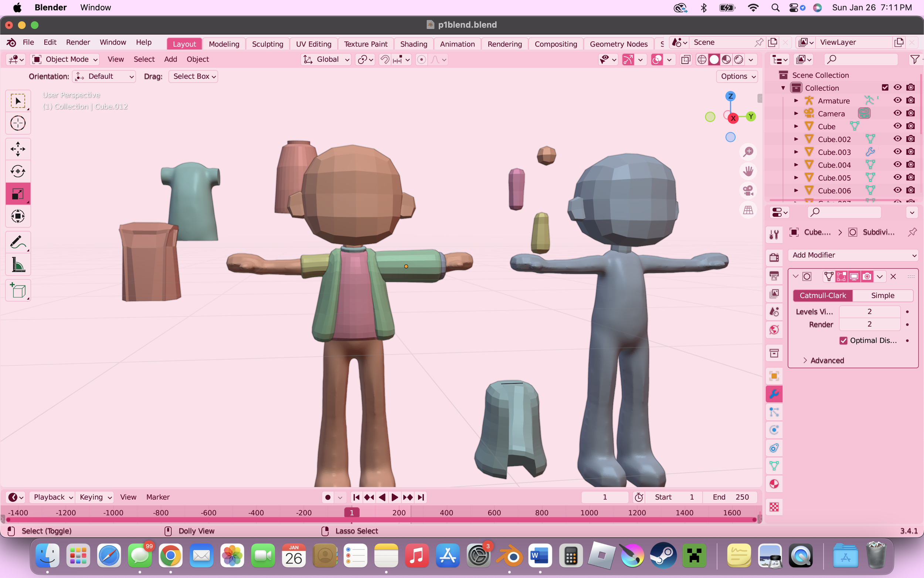Switch to material preview shading
Viewport: 924px width, 578px height.
(727, 60)
